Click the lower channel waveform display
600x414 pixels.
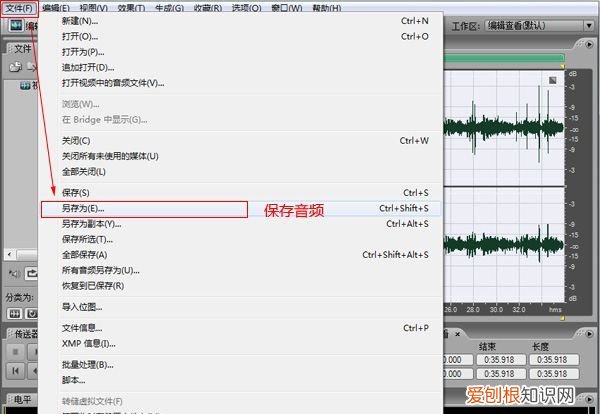[504, 245]
